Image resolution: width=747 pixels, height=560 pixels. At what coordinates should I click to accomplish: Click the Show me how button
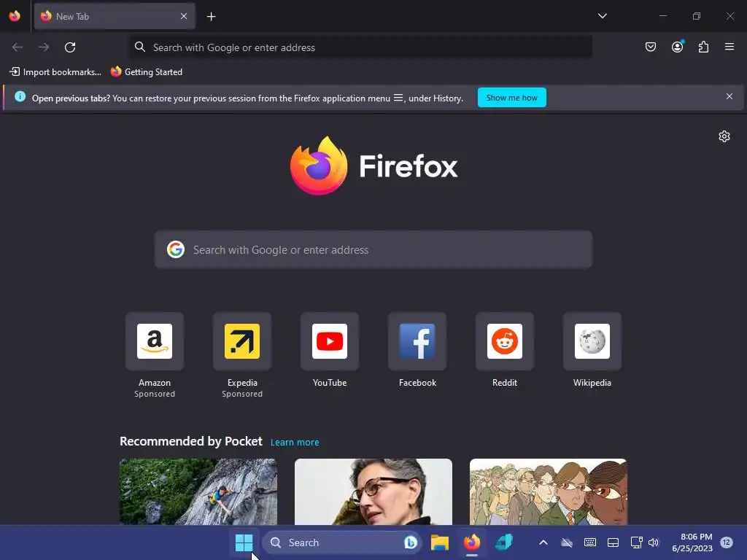point(511,98)
